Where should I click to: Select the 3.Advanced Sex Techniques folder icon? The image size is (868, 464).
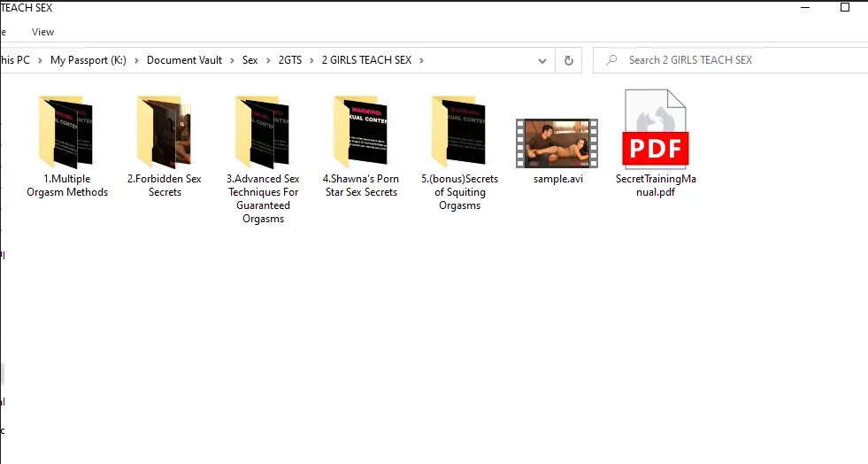click(262, 132)
